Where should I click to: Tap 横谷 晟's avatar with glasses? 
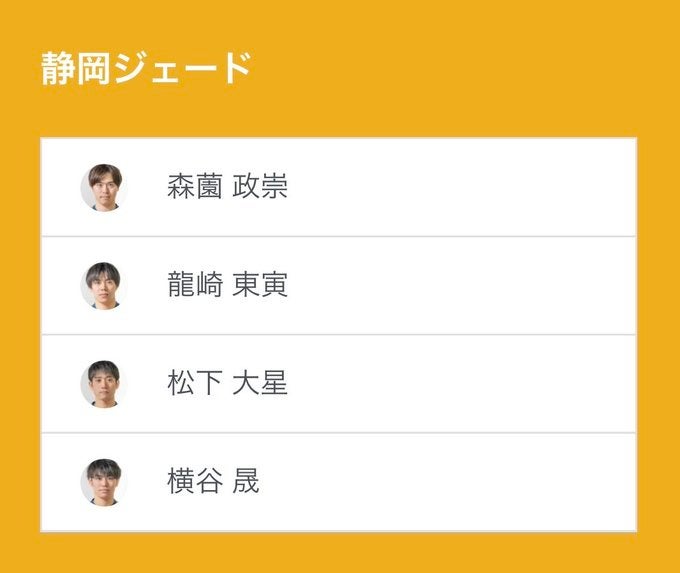(101, 482)
